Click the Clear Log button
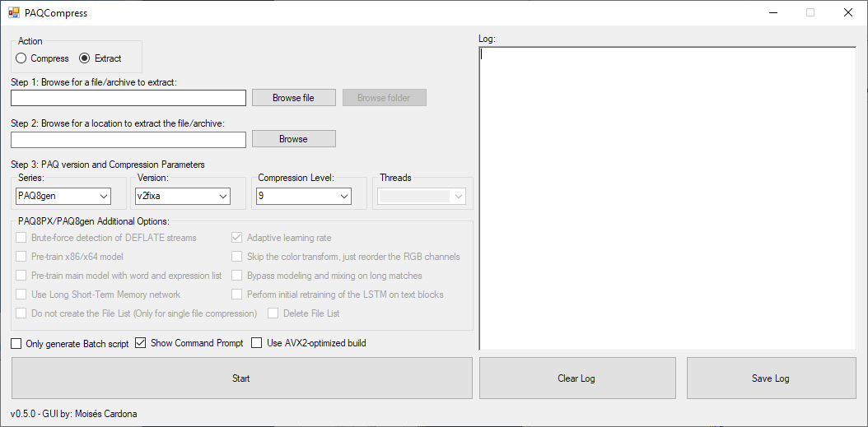868x427 pixels. pos(576,378)
